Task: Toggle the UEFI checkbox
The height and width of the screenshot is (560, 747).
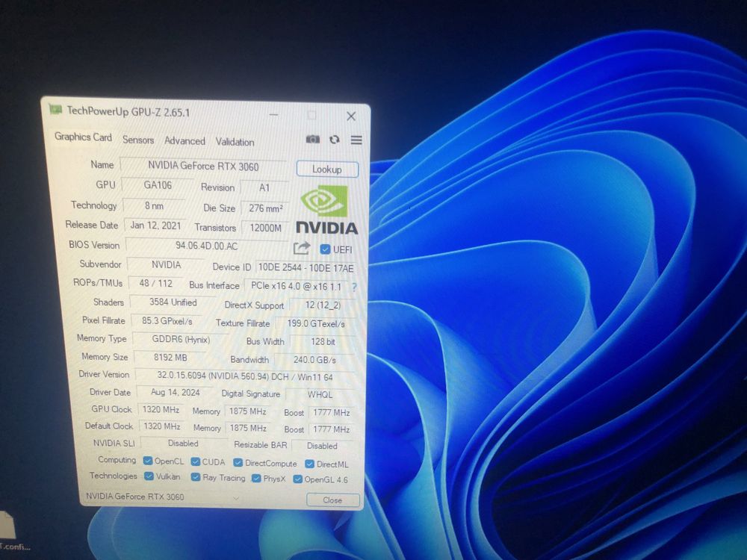Action: pos(326,249)
